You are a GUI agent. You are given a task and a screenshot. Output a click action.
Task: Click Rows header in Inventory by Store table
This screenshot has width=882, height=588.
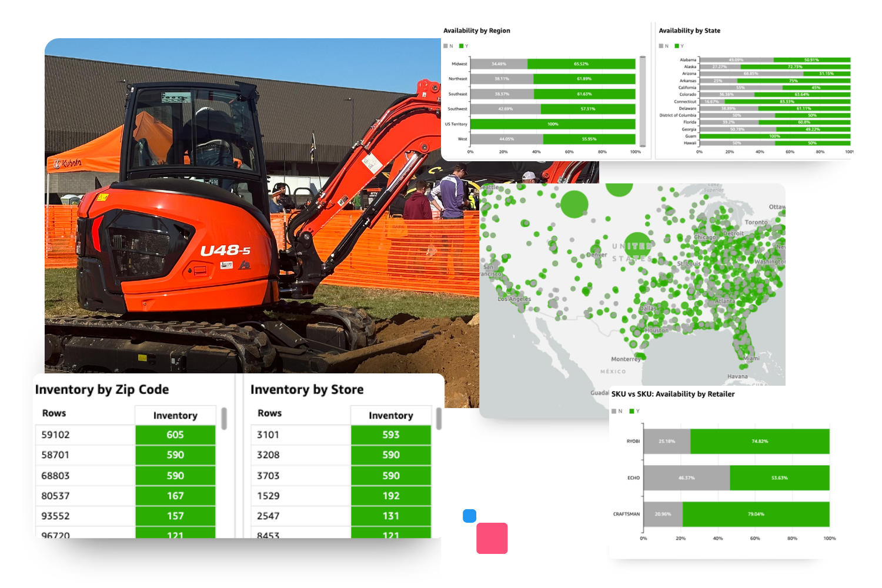coord(269,413)
